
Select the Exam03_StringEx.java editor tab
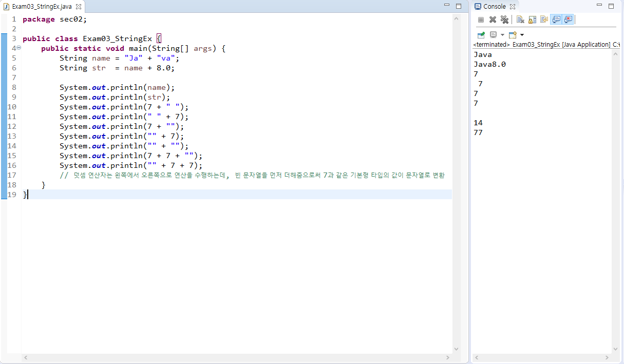42,7
